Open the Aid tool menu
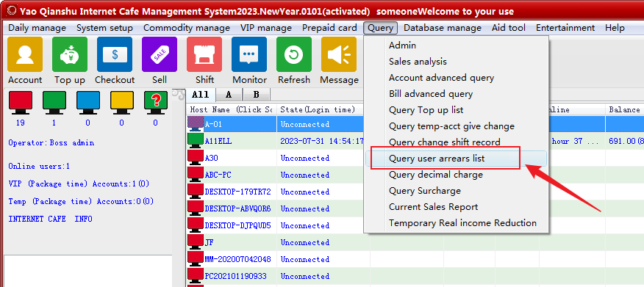Viewport: 644px width, 287px height. pos(509,28)
